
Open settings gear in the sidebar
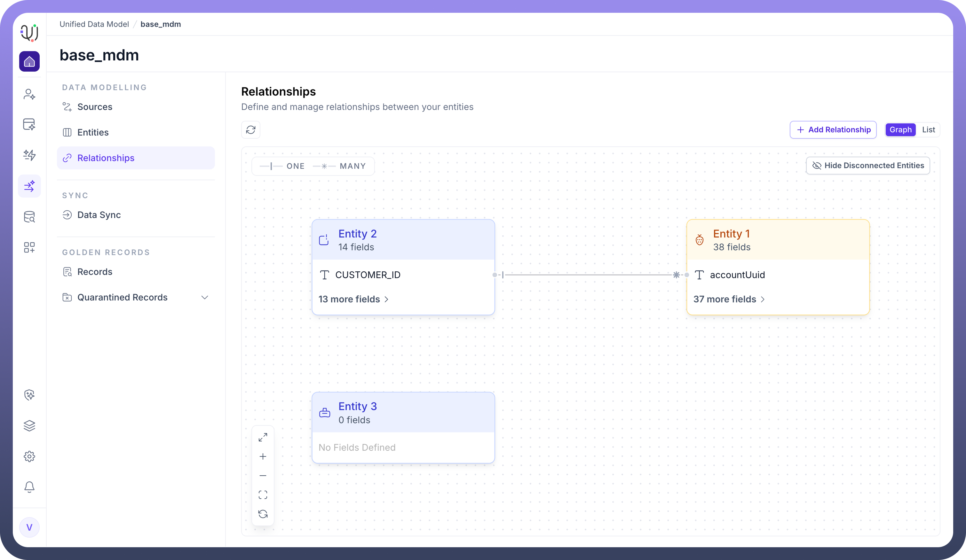pos(29,456)
